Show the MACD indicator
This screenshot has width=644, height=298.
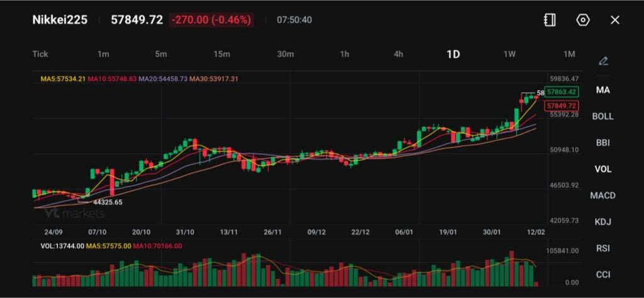(602, 196)
